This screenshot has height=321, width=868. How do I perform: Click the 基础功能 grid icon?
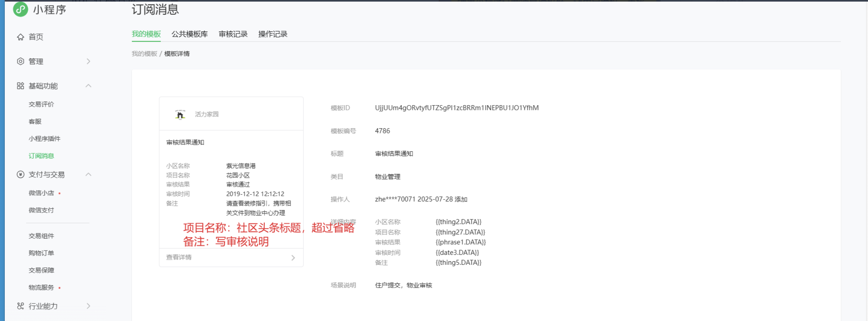click(x=20, y=86)
